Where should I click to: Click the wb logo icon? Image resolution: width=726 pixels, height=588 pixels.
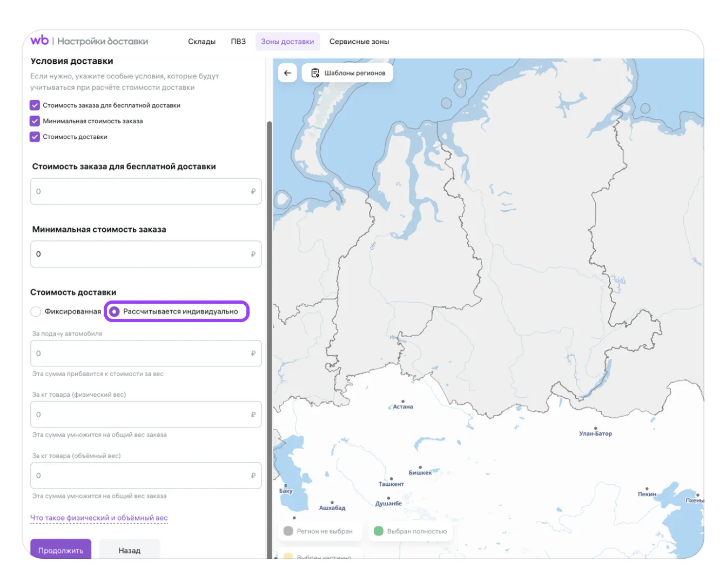pos(39,41)
